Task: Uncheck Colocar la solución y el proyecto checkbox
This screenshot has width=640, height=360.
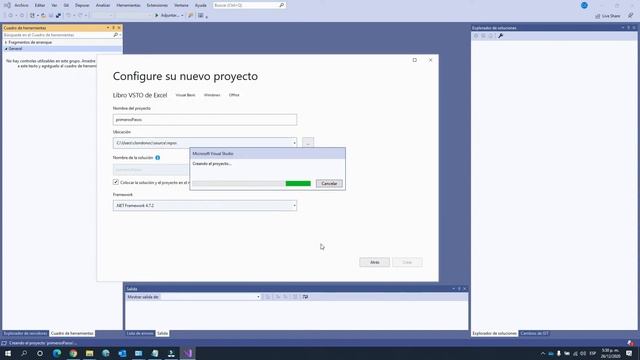Action: (116, 182)
